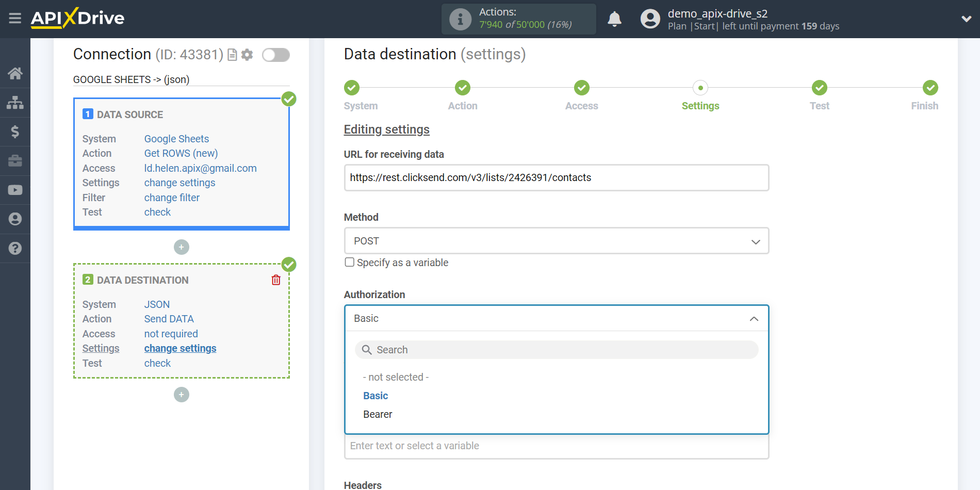Image resolution: width=980 pixels, height=490 pixels.
Task: Open connection settings gear icon
Action: pyautogui.click(x=248, y=55)
